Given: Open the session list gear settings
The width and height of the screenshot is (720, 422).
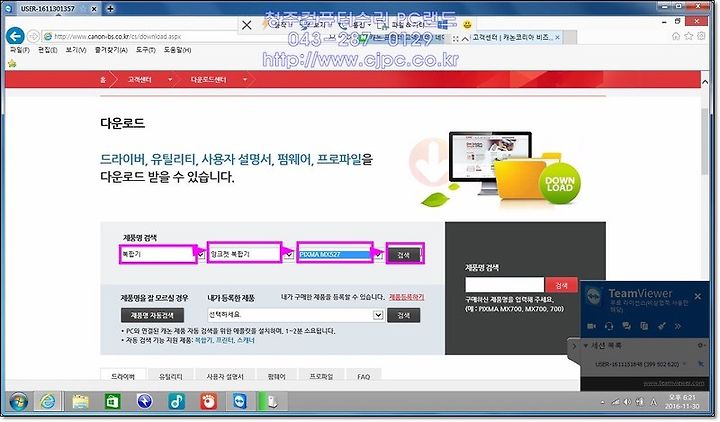Looking at the screenshot, I should [x=701, y=345].
